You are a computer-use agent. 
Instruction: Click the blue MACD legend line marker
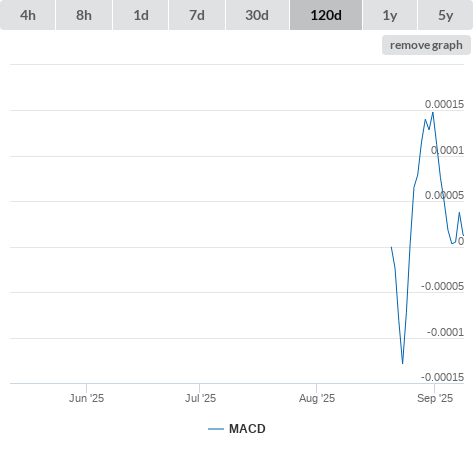point(216,429)
